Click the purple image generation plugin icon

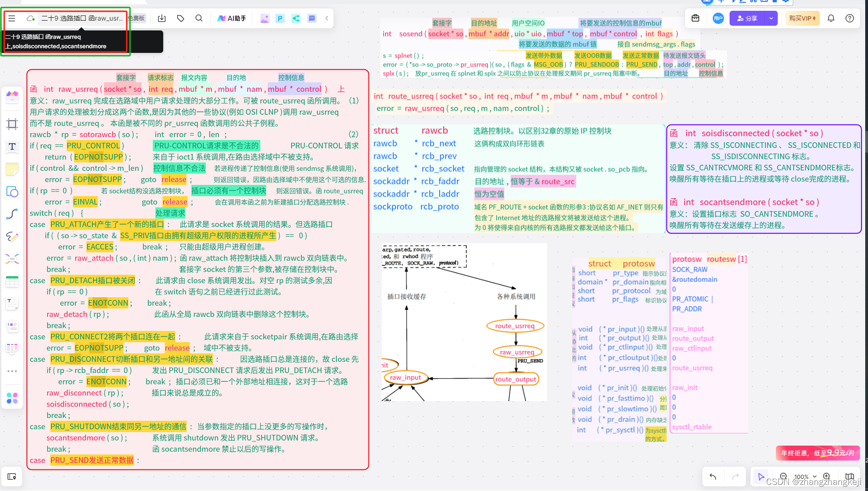265,18
